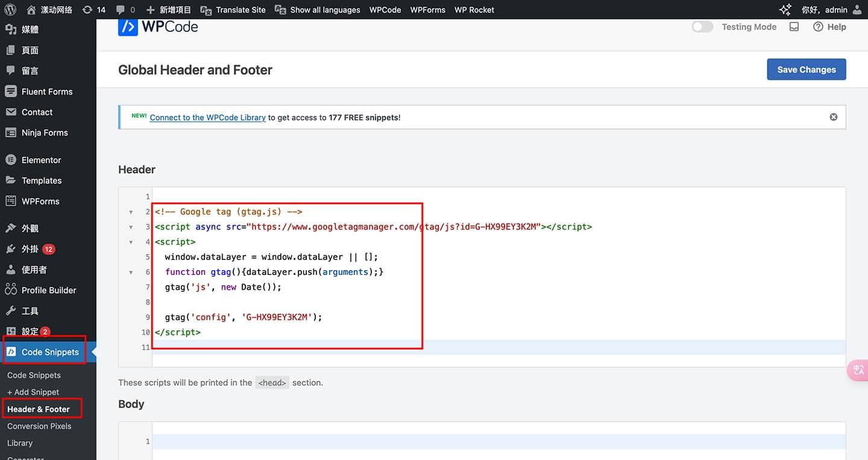Image resolution: width=868 pixels, height=460 pixels.
Task: Click Show all languages in admin bar
Action: point(318,10)
